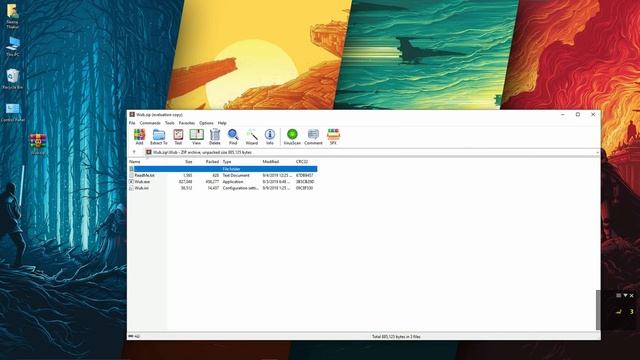Select the ReadMe.txt file row
The height and width of the screenshot is (360, 640).
[x=222, y=175]
